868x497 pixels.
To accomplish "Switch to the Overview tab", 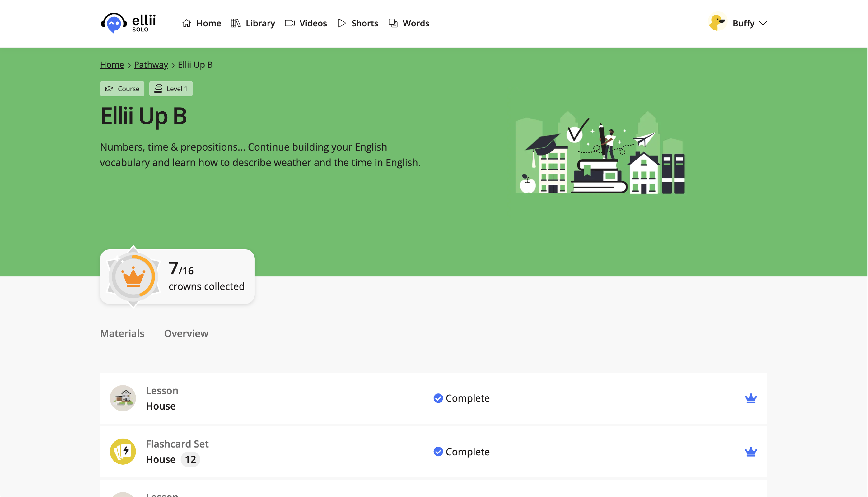I will pos(186,333).
